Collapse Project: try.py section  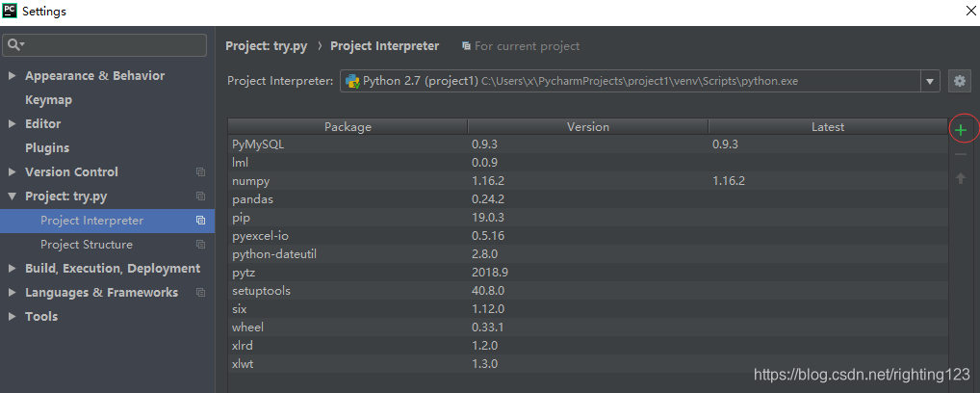[12, 196]
